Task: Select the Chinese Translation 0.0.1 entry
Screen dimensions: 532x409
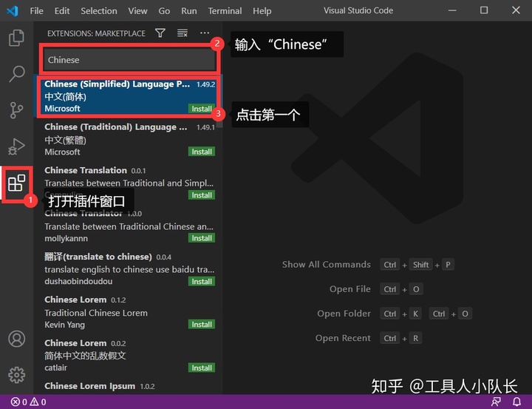Action: [129, 183]
